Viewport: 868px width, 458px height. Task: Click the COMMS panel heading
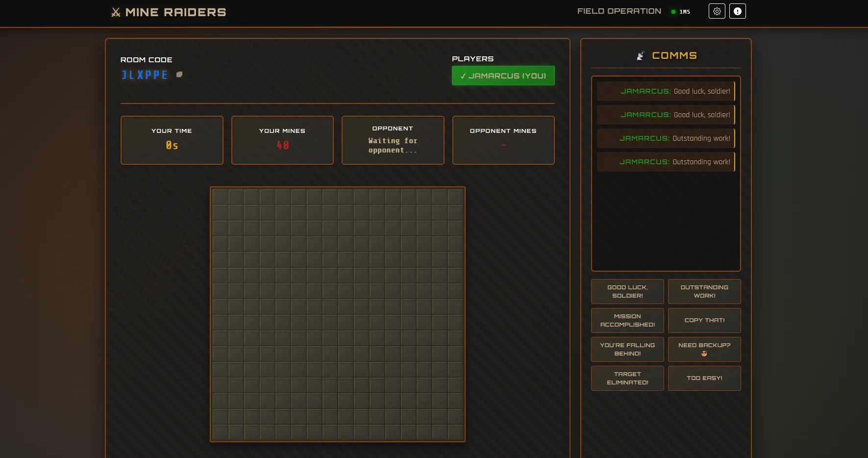coord(674,56)
